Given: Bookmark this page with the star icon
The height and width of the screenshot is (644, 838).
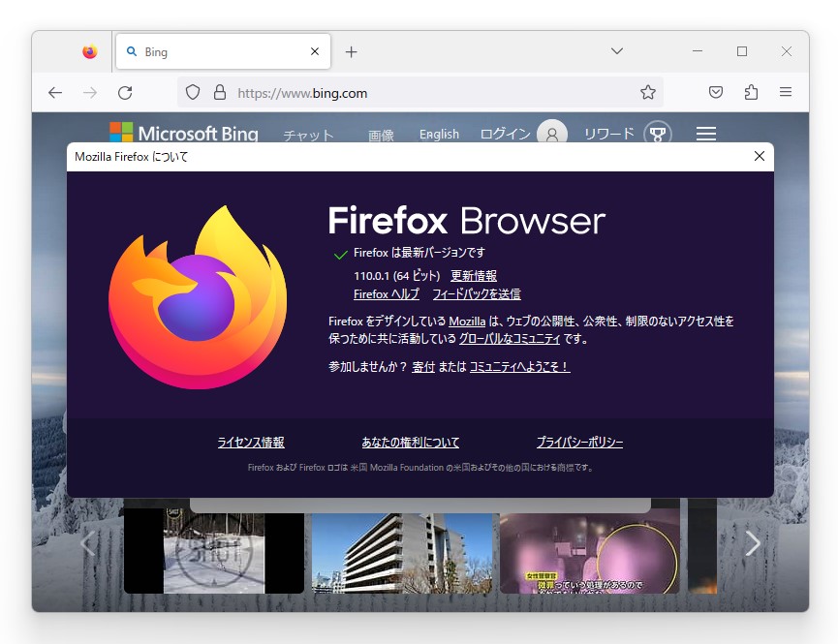Looking at the screenshot, I should 646,92.
